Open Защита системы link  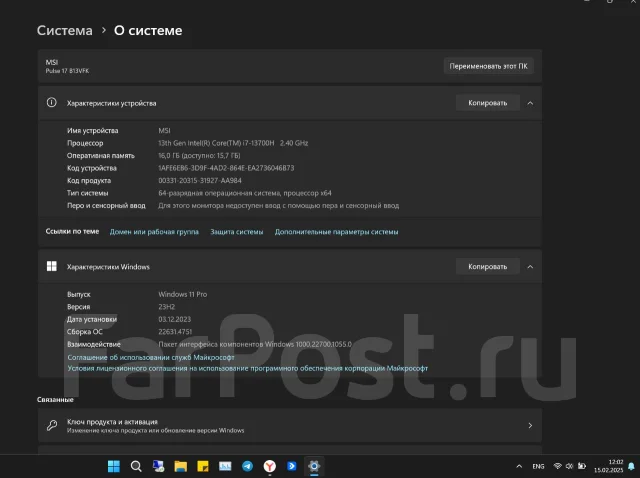click(237, 232)
